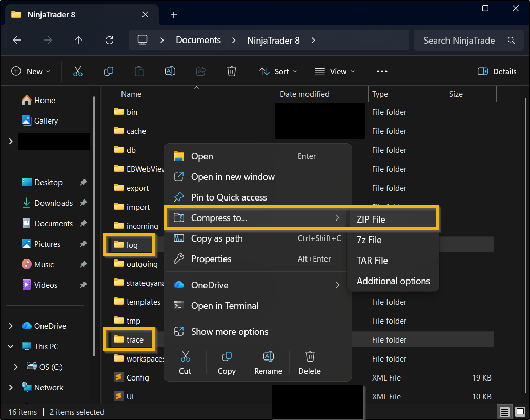Image resolution: width=530 pixels, height=420 pixels.
Task: Click the Copy icon in toolbar
Action: pos(109,71)
